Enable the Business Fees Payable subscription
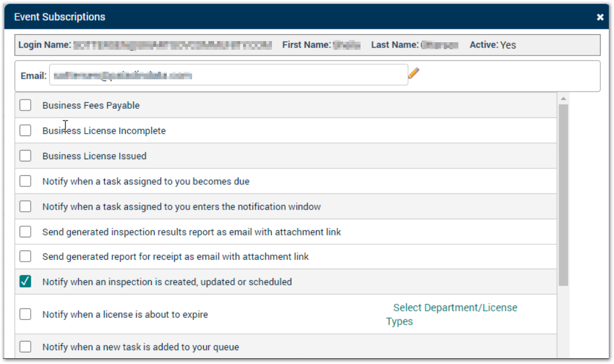Image resolution: width=614 pixels, height=364 pixels. pyautogui.click(x=25, y=105)
